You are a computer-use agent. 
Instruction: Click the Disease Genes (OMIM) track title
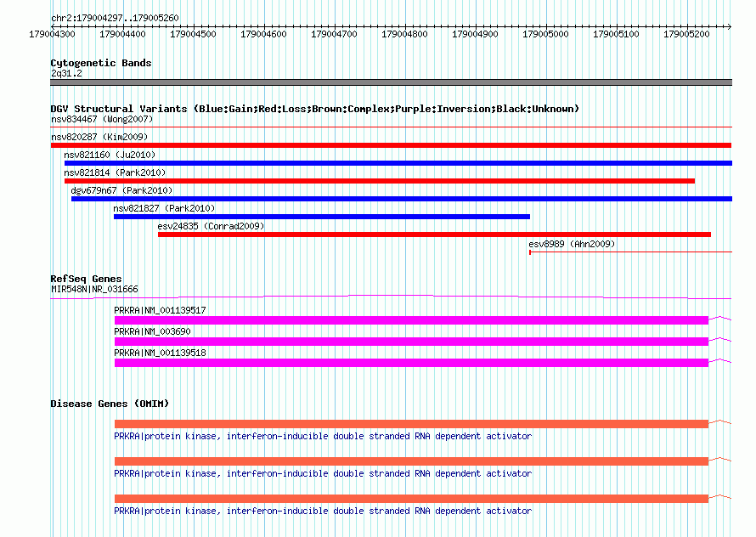coord(110,404)
